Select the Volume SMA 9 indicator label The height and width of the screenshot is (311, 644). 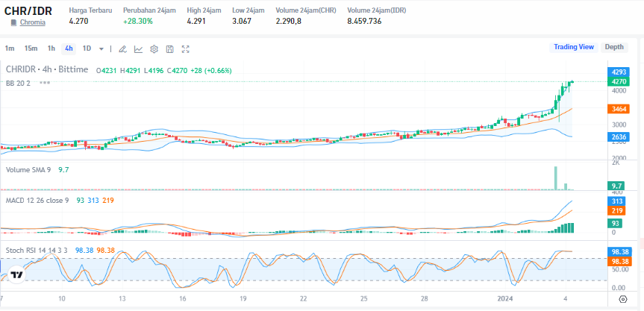[28, 169]
